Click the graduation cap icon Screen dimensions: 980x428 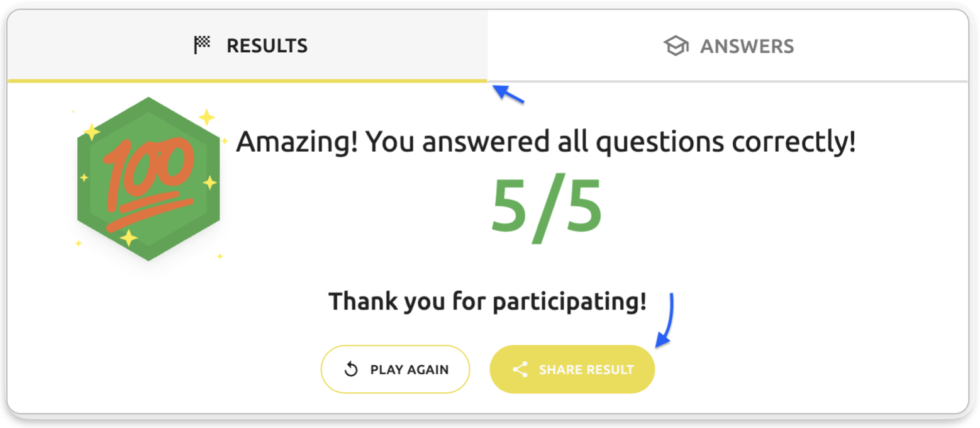676,46
